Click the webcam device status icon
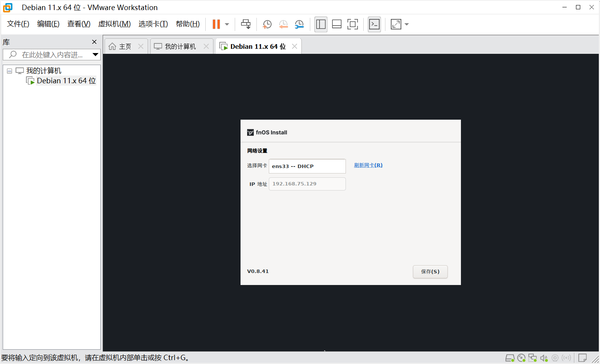Screen dimensions: 600x364 [555, 358]
